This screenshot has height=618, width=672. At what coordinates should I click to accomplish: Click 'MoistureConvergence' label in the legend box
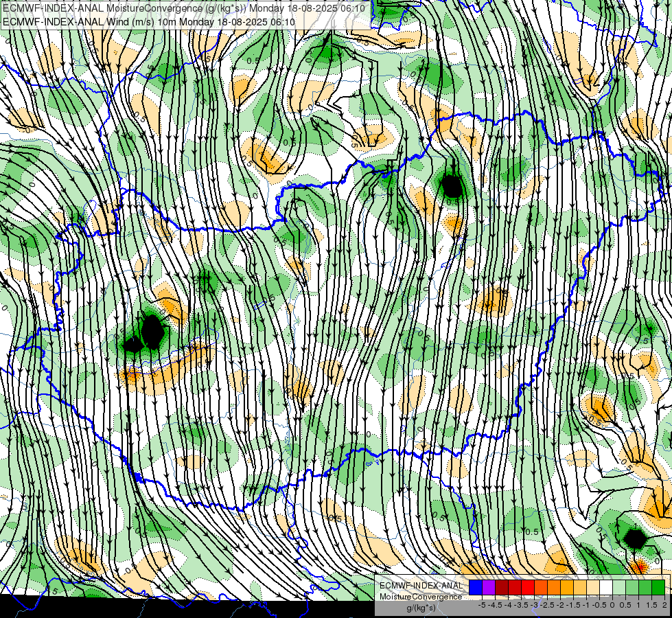tap(421, 597)
